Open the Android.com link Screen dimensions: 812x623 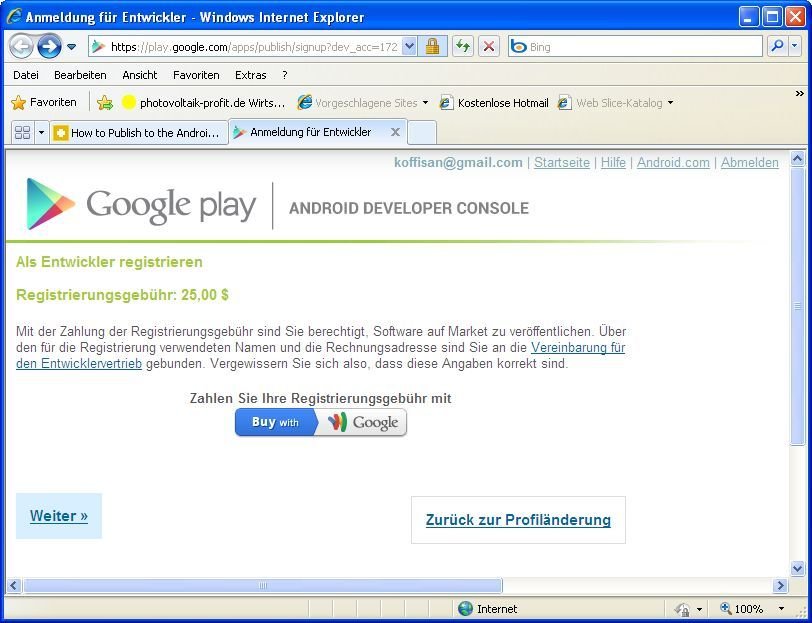click(x=673, y=163)
